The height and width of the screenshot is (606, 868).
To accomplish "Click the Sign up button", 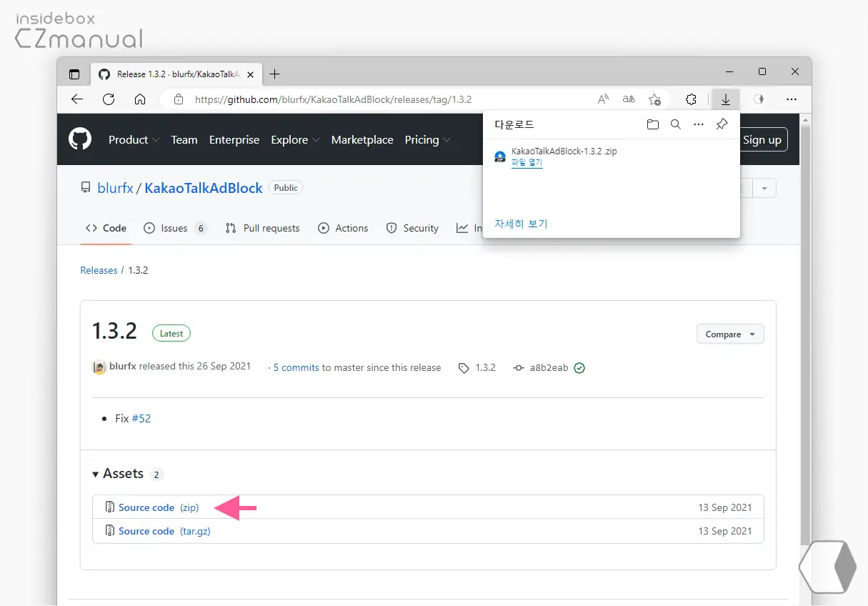I will (762, 140).
